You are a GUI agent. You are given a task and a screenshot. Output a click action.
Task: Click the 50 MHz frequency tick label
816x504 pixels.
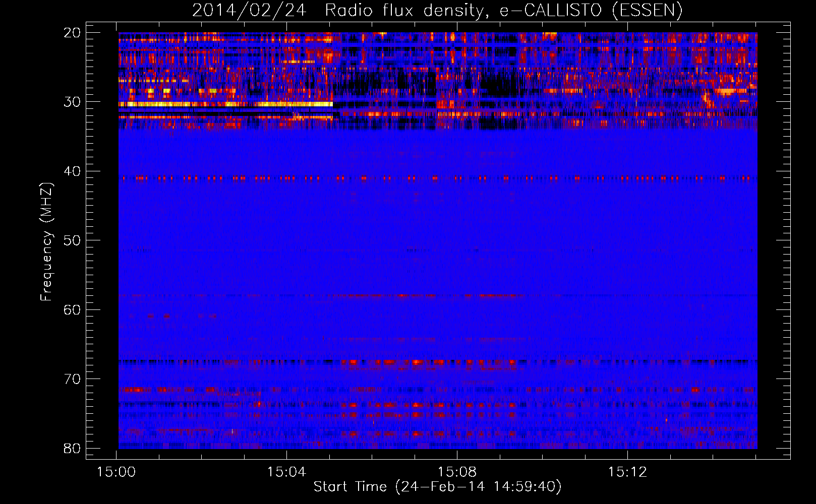click(72, 240)
